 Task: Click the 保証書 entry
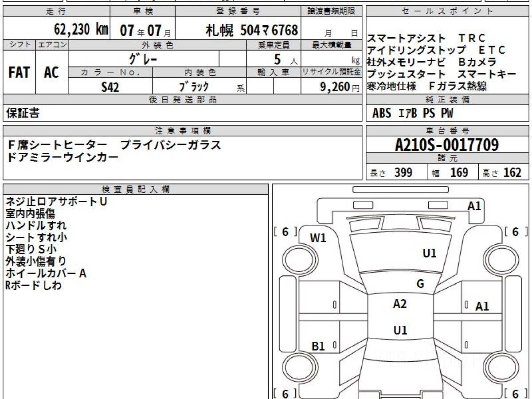pos(23,113)
